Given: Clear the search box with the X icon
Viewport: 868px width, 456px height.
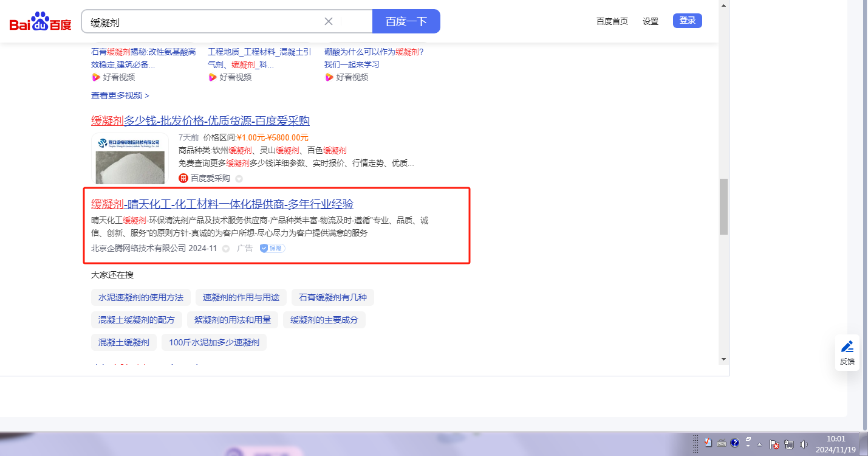Looking at the screenshot, I should 329,21.
